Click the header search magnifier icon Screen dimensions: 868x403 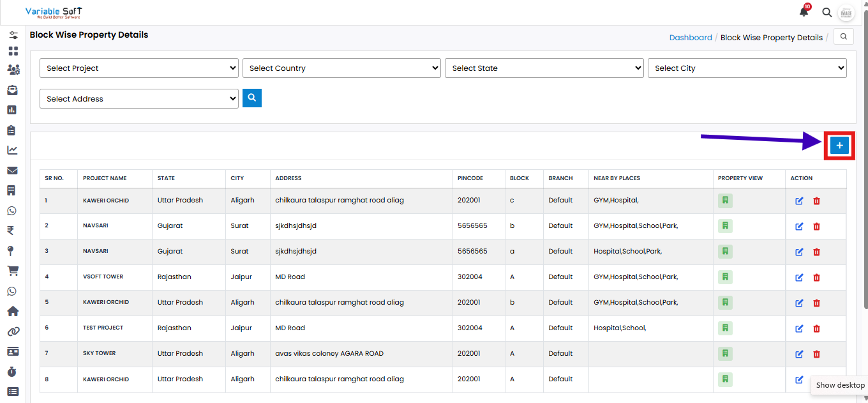(827, 12)
